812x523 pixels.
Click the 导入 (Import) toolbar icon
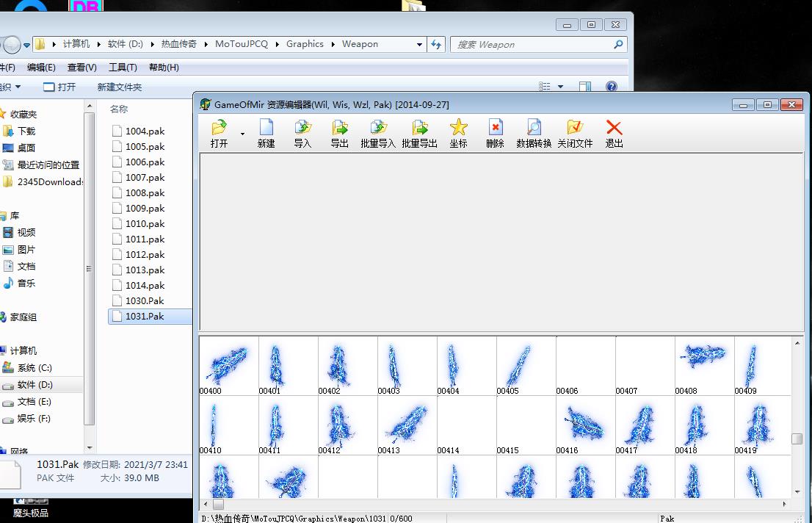[x=302, y=128]
